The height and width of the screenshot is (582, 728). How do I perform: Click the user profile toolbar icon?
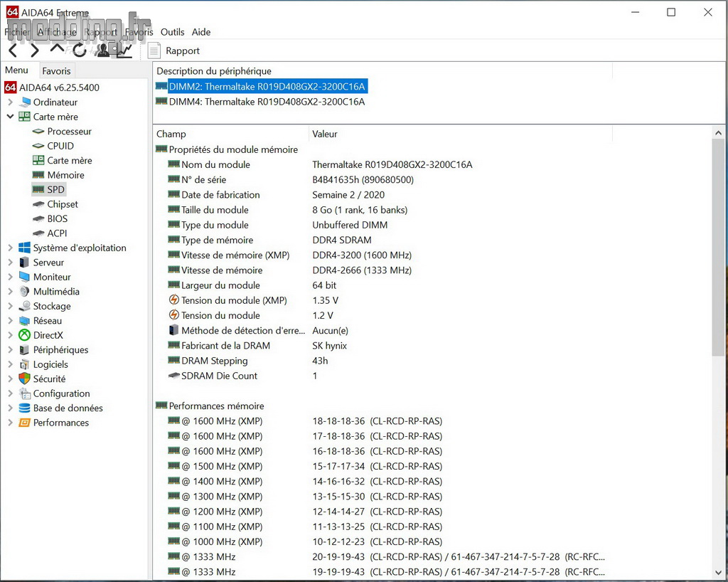click(x=102, y=51)
